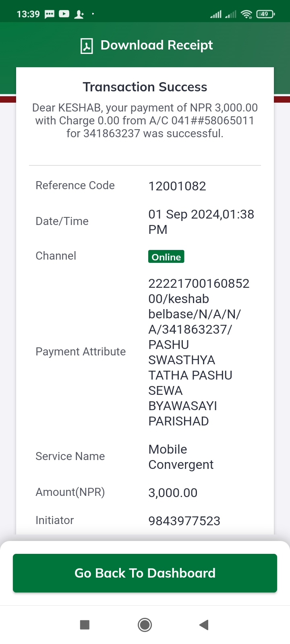Tap the Wi-Fi status icon
Screen dimensions: 290x644
pyautogui.click(x=246, y=14)
